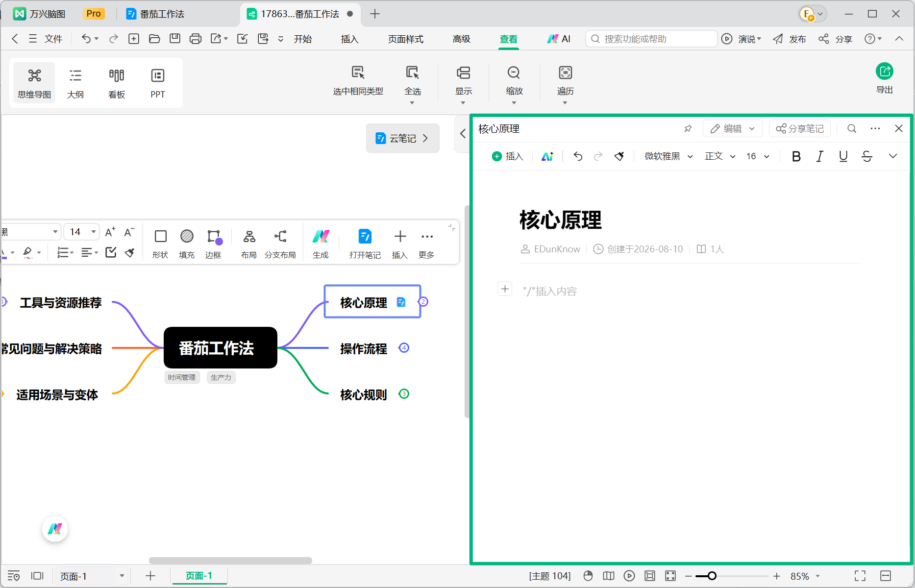Toggle Strikethrough in the note editor
Screen dimensions: 915x588
(x=866, y=156)
